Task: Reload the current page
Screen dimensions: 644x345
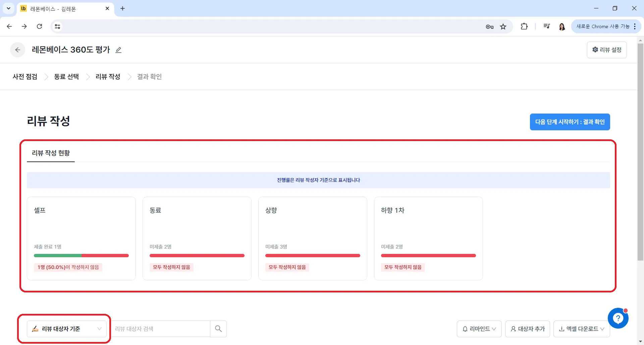Action: tap(39, 26)
